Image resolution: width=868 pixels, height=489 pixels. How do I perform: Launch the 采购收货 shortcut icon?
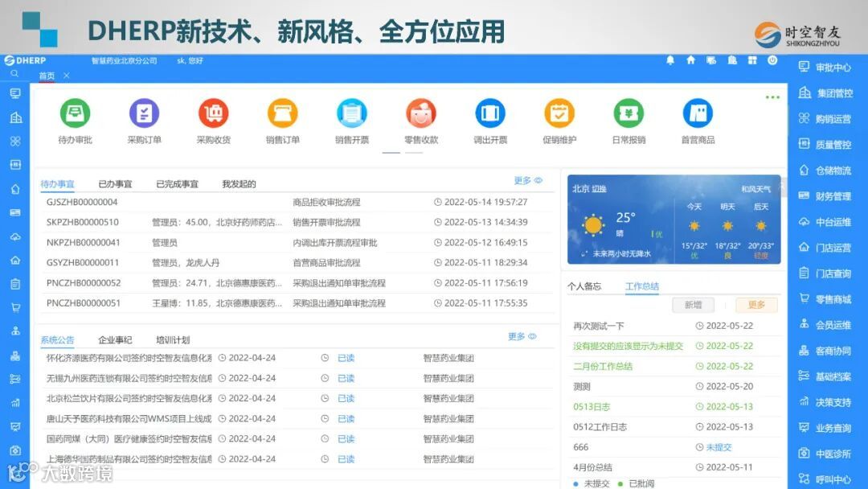click(213, 113)
